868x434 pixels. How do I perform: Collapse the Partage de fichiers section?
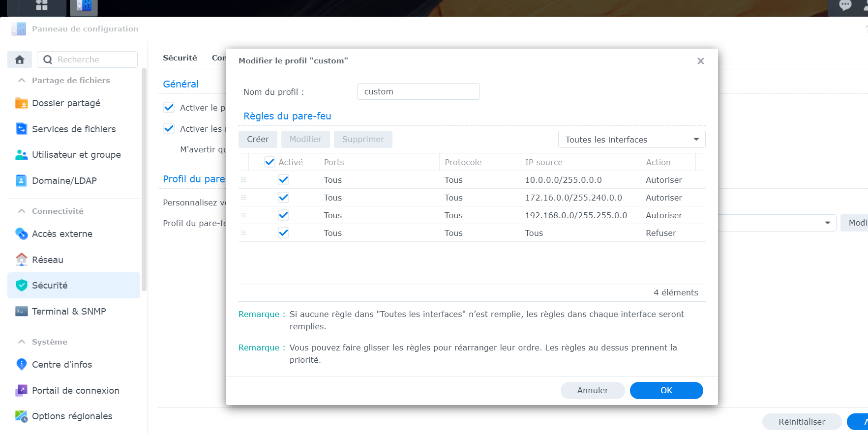tap(22, 80)
